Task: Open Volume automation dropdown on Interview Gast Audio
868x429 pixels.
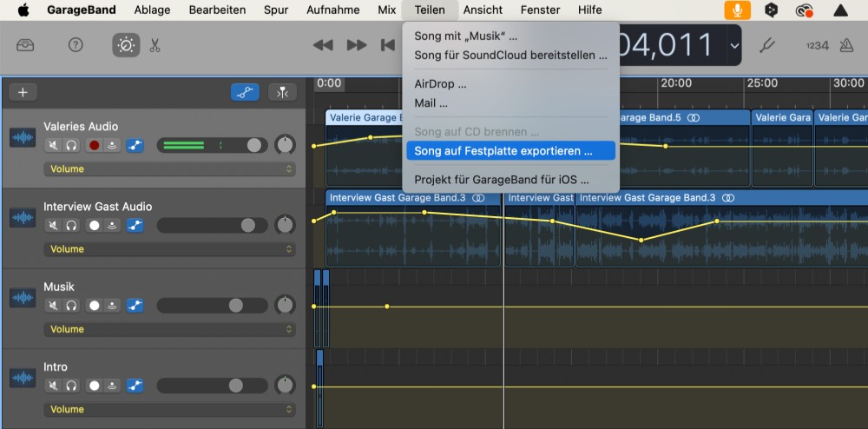Action: coord(169,249)
